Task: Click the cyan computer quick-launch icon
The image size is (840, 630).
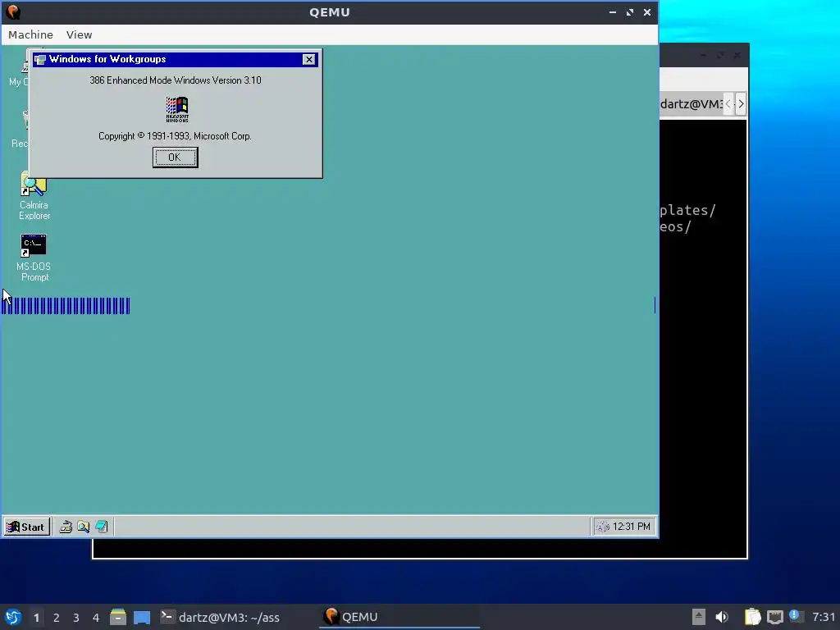Action: click(101, 527)
